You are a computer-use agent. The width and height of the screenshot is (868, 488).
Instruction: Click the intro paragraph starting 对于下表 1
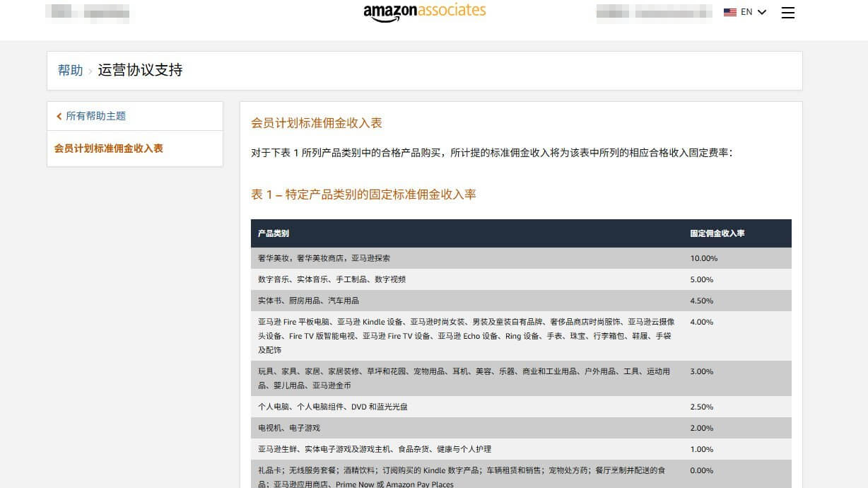point(492,152)
